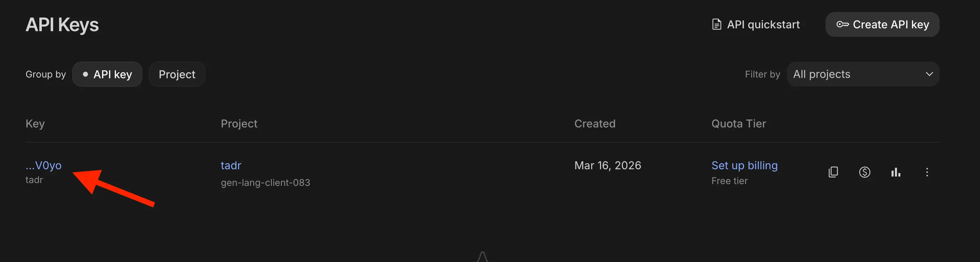Click the Key column header

(x=35, y=124)
